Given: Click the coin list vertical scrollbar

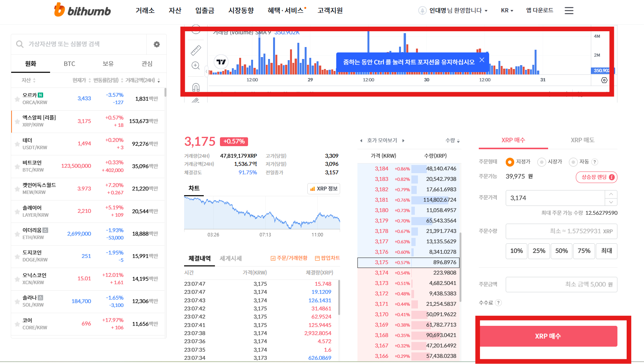Looking at the screenshot, I should (x=165, y=93).
